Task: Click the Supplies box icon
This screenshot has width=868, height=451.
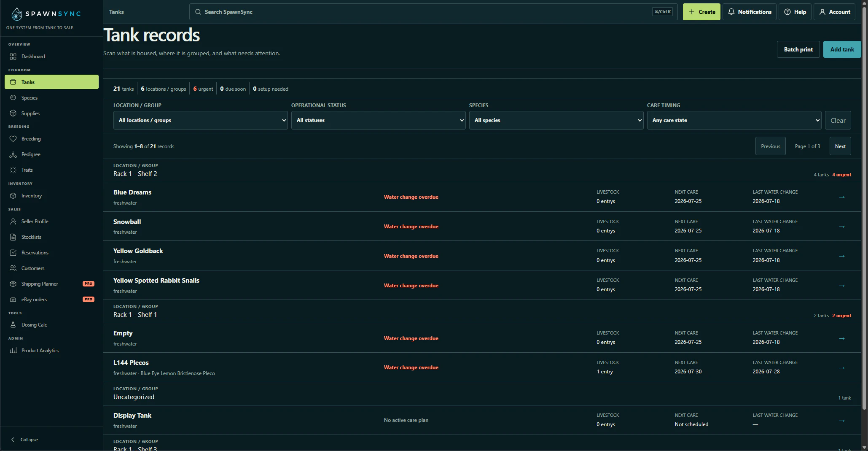Action: click(x=13, y=113)
